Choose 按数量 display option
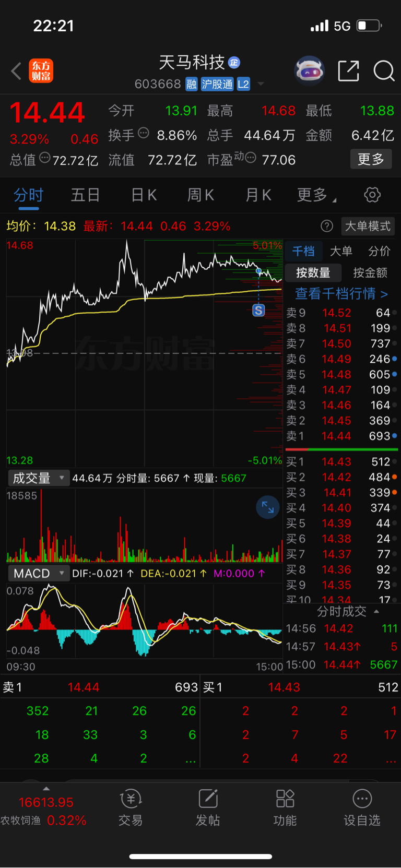The image size is (401, 868). pyautogui.click(x=313, y=272)
